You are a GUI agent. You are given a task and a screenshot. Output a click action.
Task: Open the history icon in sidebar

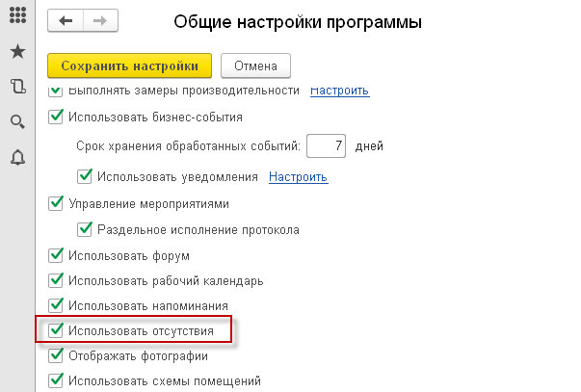(x=17, y=87)
